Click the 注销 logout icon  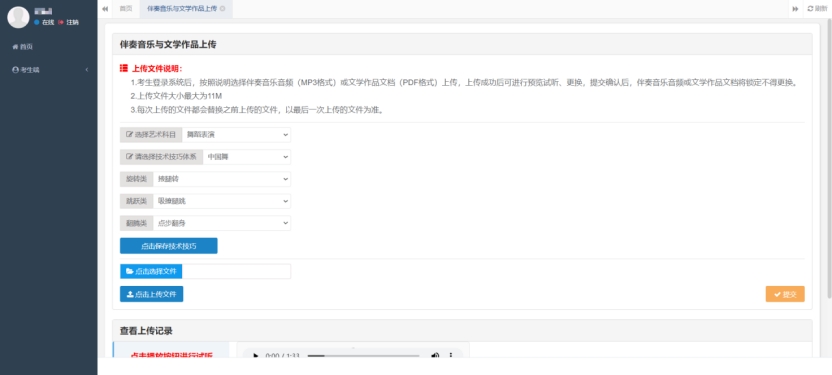[x=61, y=22]
